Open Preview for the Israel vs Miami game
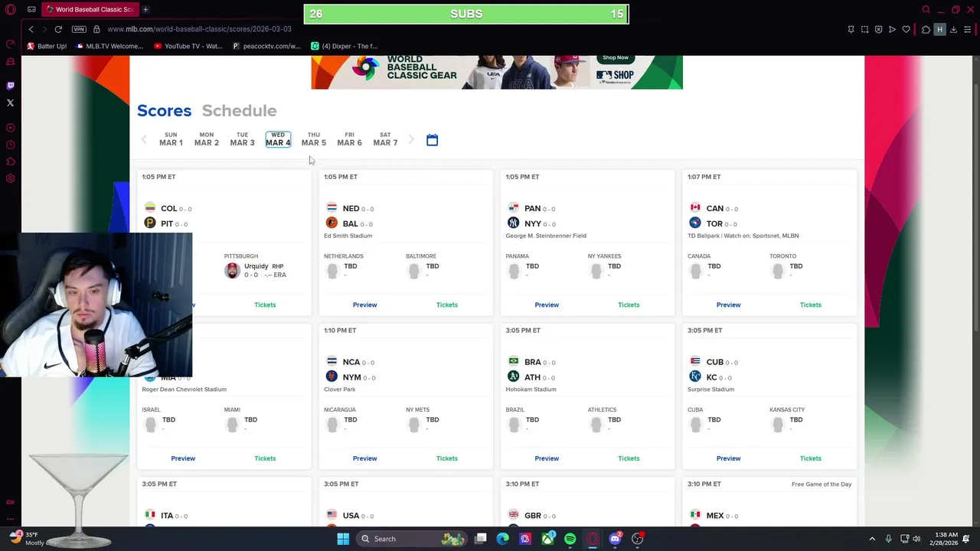 183,458
